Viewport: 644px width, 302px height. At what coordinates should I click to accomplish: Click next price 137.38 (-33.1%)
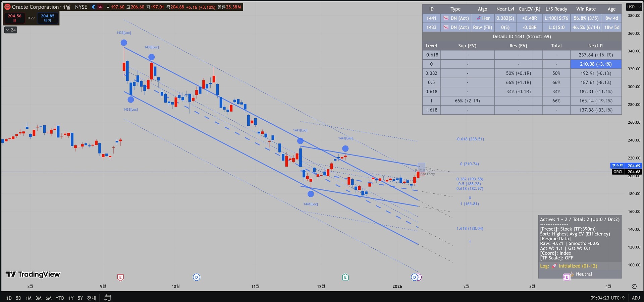tap(596, 110)
